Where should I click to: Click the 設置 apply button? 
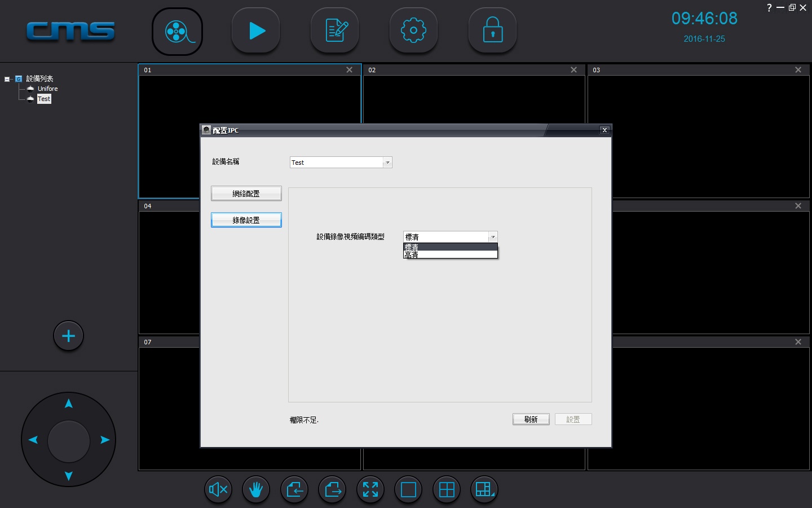(x=573, y=419)
